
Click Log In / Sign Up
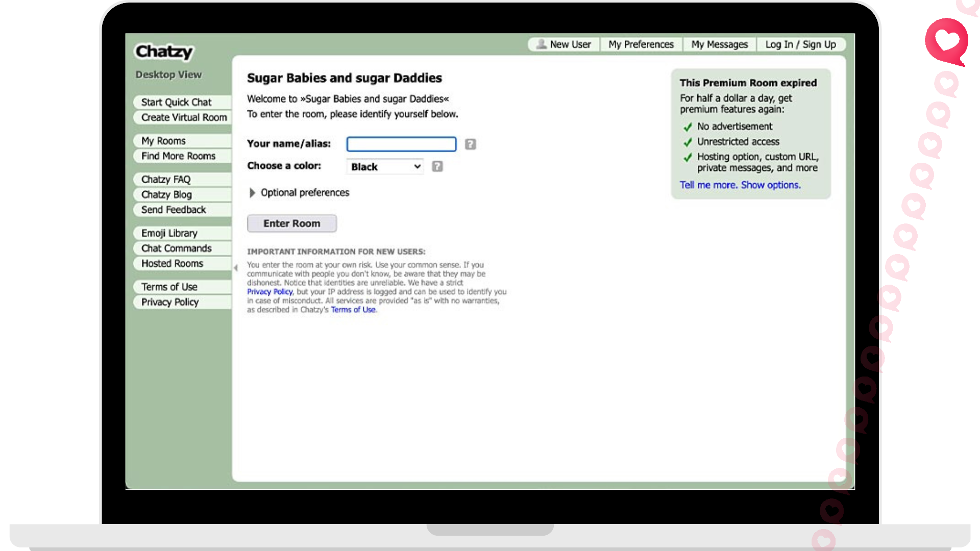click(800, 44)
